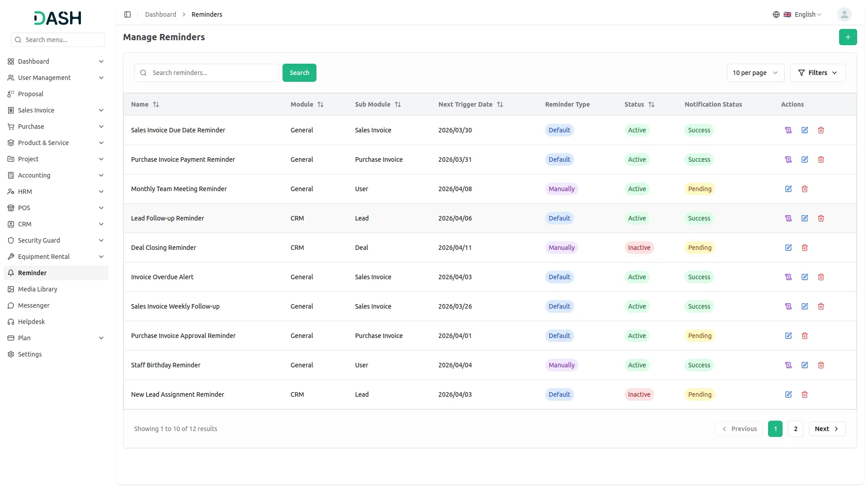Edit Sales Invoice Weekly Follow-up row
This screenshot has height=488, width=868.
click(805, 306)
